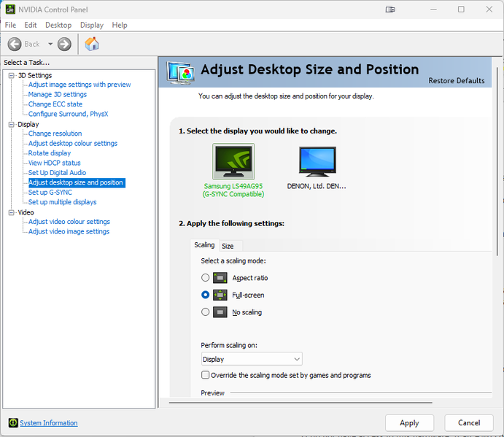
Task: Click the No scaling icon
Action: 220,312
